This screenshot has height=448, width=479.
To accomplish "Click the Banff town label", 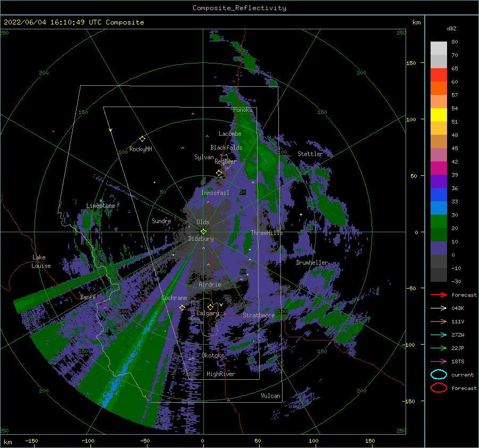I will 88,297.
